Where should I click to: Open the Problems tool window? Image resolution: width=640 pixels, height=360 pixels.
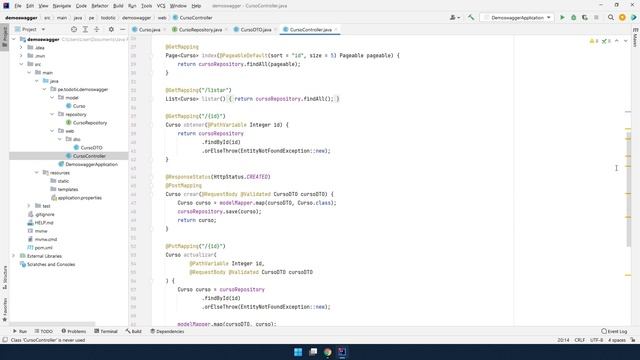[x=73, y=331]
